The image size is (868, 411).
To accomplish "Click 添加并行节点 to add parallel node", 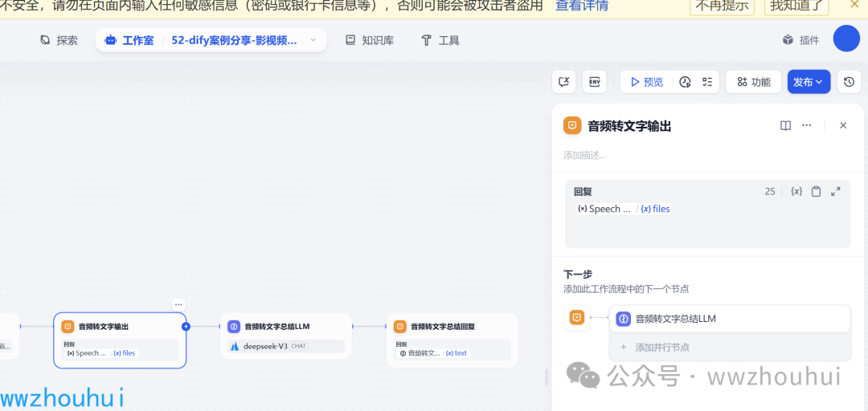I will (x=730, y=348).
